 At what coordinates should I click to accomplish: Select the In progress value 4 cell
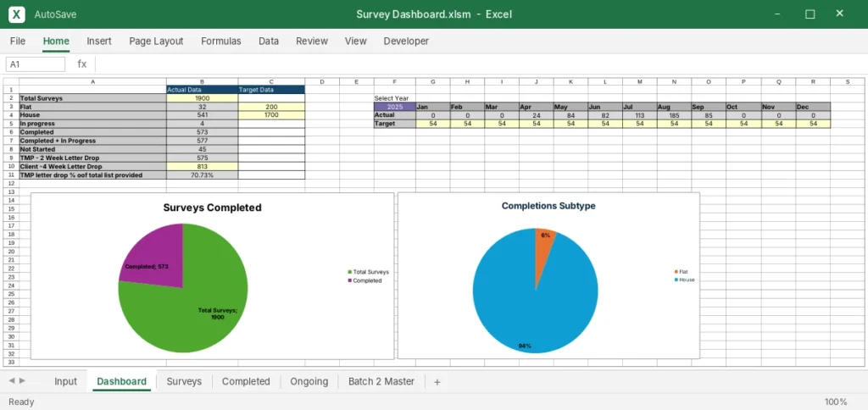202,124
